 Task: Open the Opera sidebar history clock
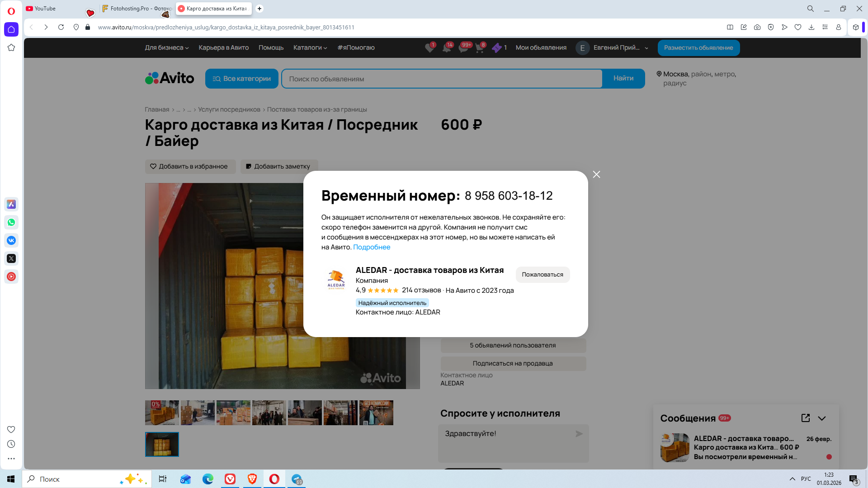point(11,444)
